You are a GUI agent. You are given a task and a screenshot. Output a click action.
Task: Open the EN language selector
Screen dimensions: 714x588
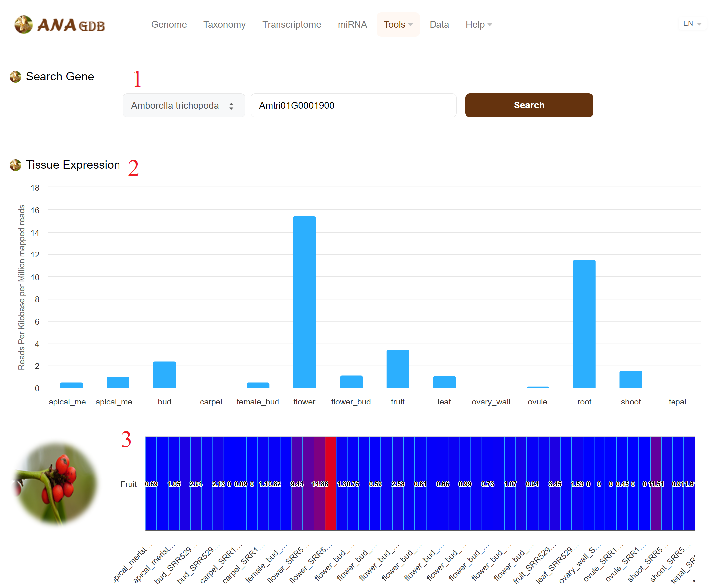pyautogui.click(x=692, y=23)
